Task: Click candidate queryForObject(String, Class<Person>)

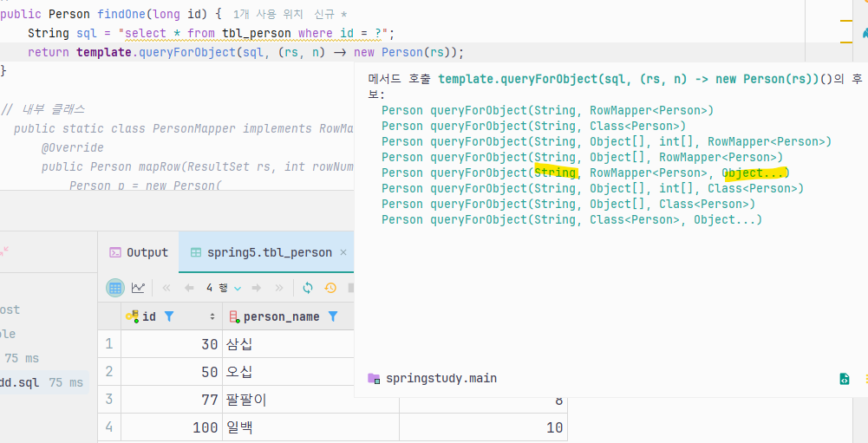Action: click(x=533, y=126)
